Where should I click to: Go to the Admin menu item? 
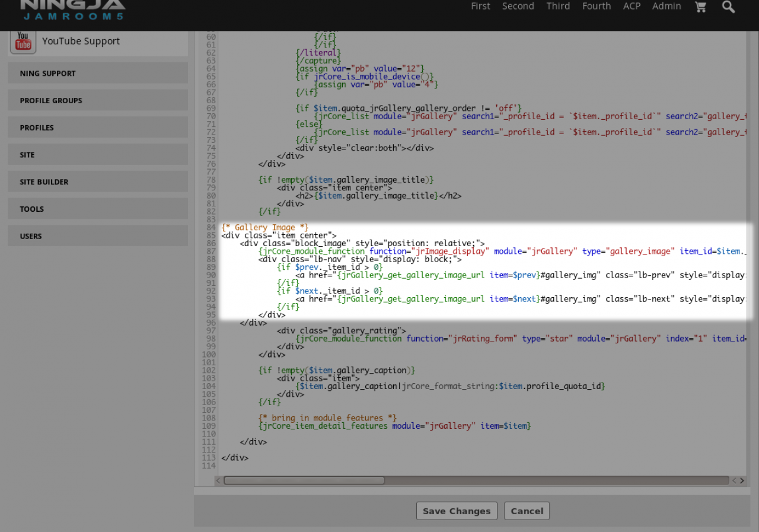tap(666, 6)
